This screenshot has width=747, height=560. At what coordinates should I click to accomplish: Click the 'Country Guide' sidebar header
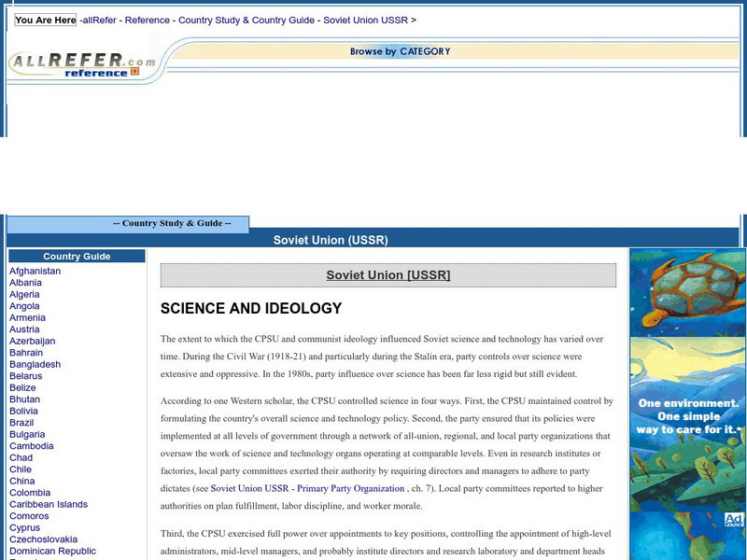(x=78, y=256)
